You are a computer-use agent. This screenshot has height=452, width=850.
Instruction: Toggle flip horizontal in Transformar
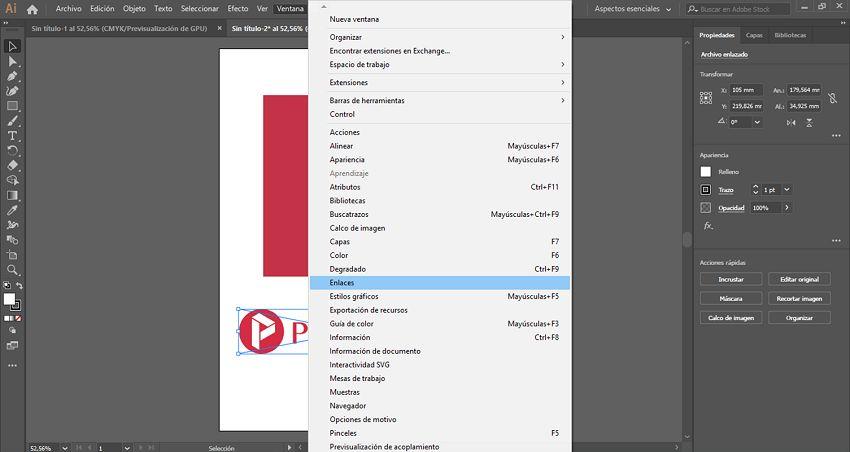791,123
